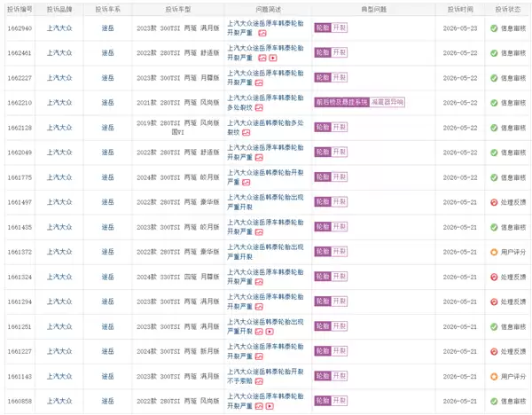Screen dimensions: 532x415
Task: Click 轮胎 开裂 tag in row 1662128
Action: click(331, 127)
